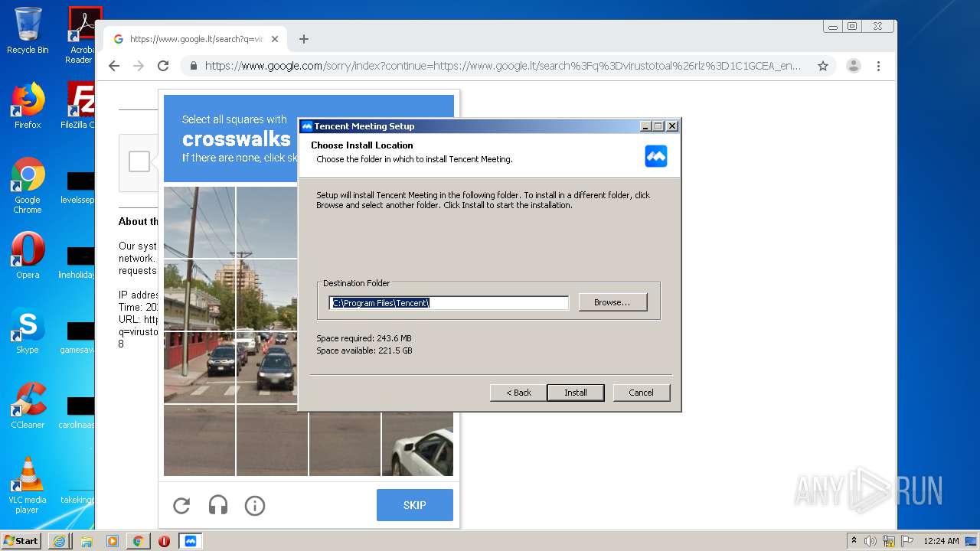Cancel the Tencent Meeting installation
The image size is (980, 551).
click(642, 393)
